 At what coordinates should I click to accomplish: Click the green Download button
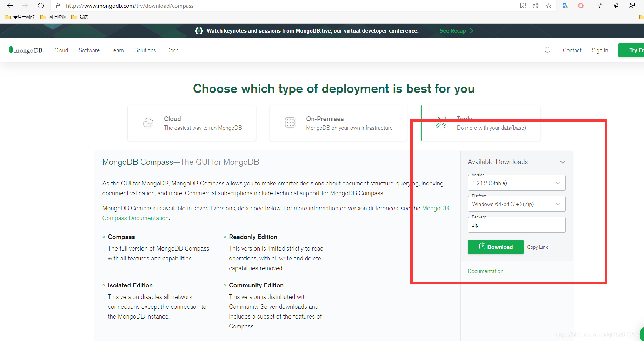pos(496,247)
